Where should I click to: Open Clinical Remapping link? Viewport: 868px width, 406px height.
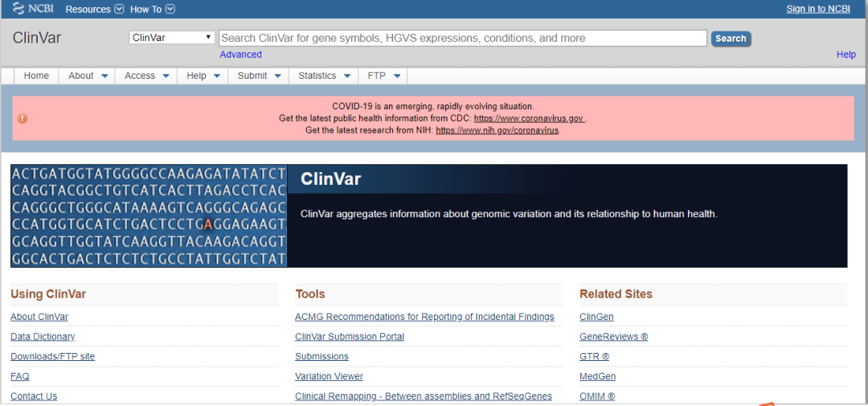tap(424, 396)
